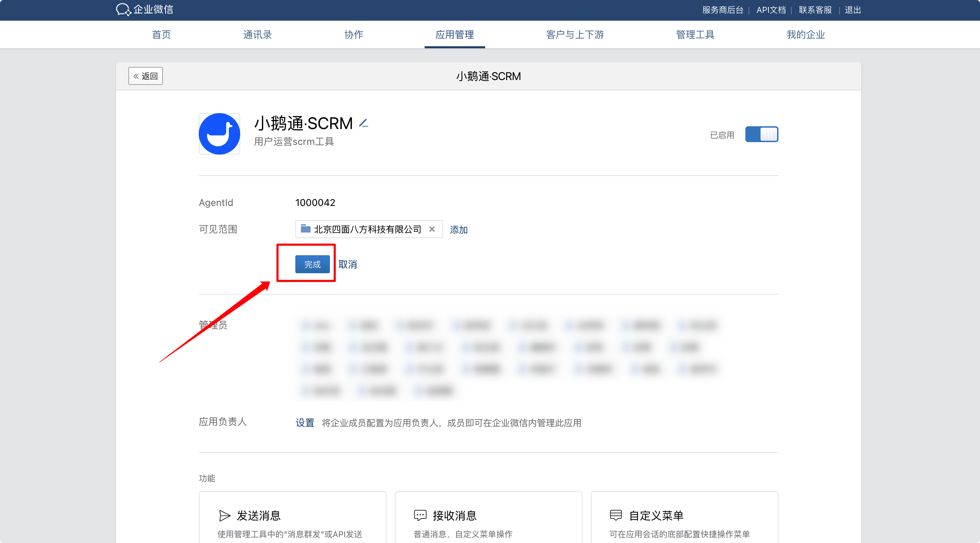Viewport: 980px width, 543px height.
Task: Select the 应用管理 tab
Action: click(455, 34)
